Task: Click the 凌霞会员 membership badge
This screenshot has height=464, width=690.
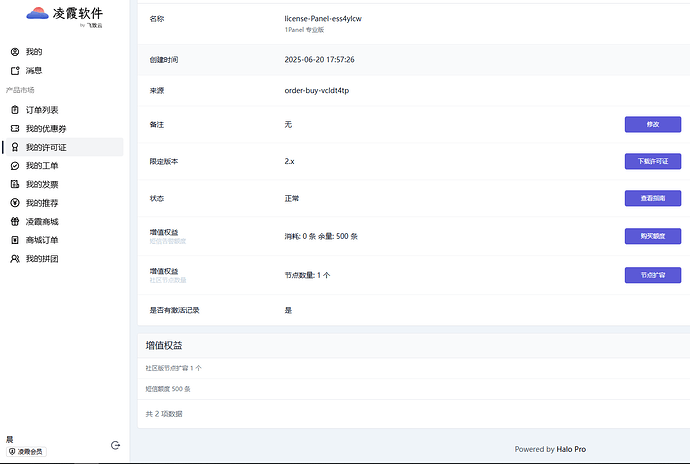Action: [26, 452]
